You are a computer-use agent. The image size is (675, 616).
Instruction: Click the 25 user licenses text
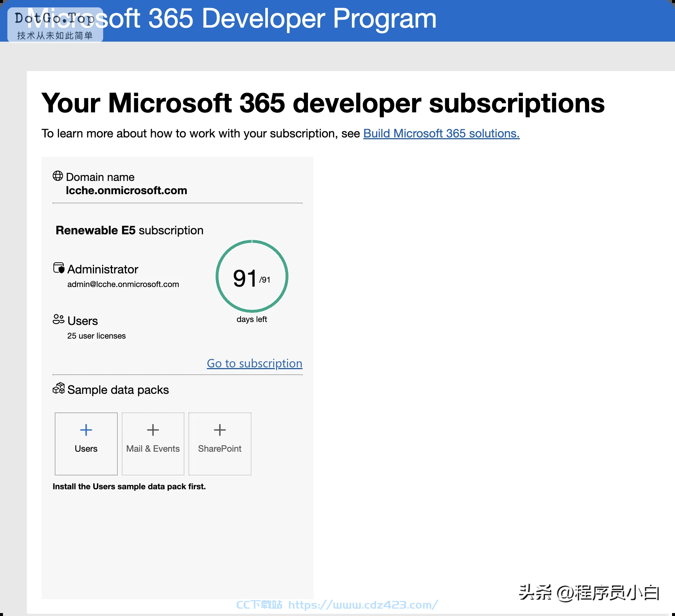pos(97,336)
